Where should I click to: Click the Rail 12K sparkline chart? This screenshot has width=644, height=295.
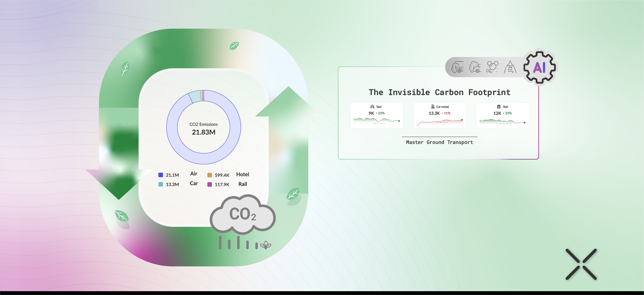pos(502,121)
